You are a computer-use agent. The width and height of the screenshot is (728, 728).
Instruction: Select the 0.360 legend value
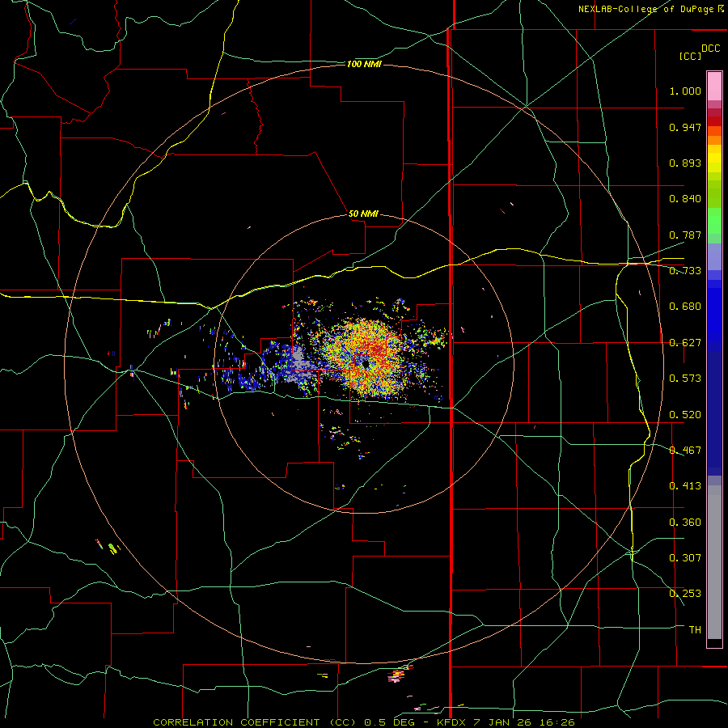(x=685, y=523)
